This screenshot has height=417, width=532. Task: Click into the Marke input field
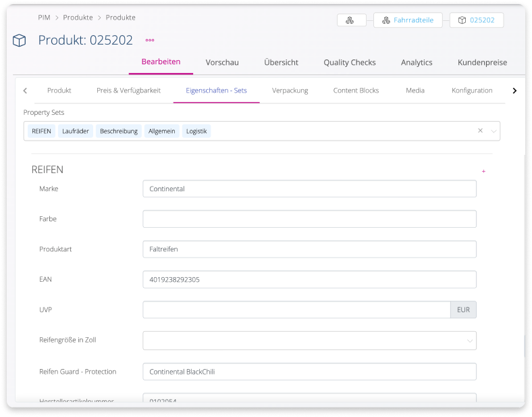309,189
